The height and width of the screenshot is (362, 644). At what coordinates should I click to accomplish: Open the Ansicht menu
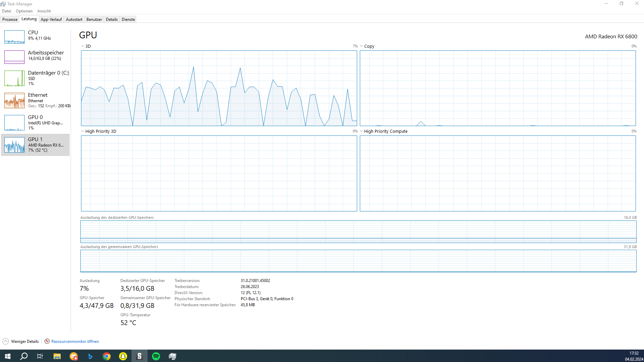[44, 11]
